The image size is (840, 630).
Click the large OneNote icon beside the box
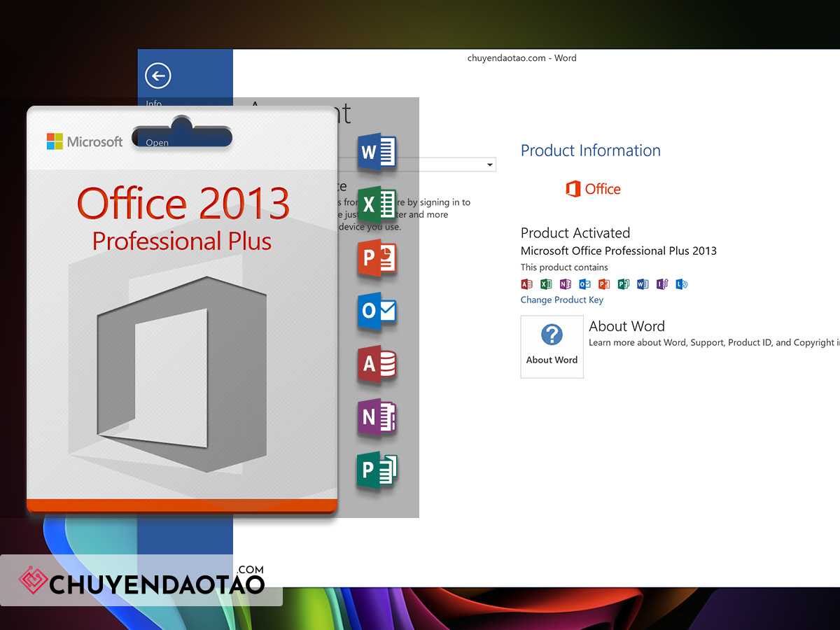tap(377, 418)
